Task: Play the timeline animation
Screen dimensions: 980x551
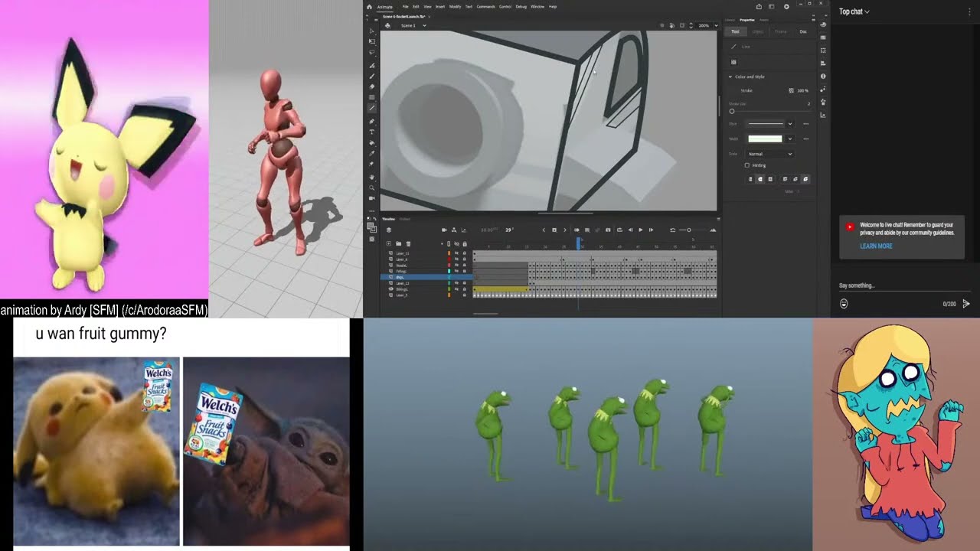Action: (x=641, y=230)
